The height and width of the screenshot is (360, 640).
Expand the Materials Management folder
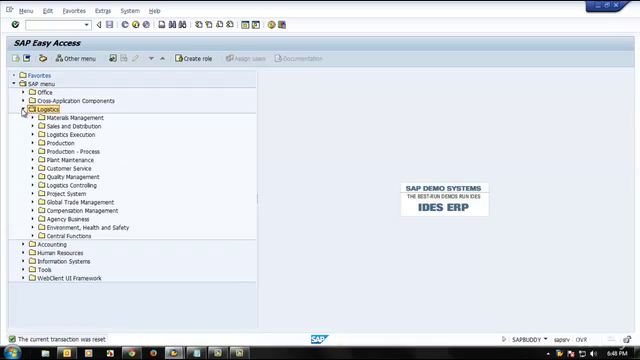click(x=33, y=118)
